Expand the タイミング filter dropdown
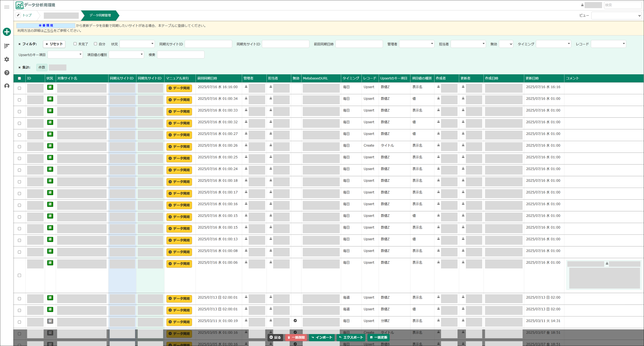This screenshot has width=644, height=346. [x=553, y=44]
